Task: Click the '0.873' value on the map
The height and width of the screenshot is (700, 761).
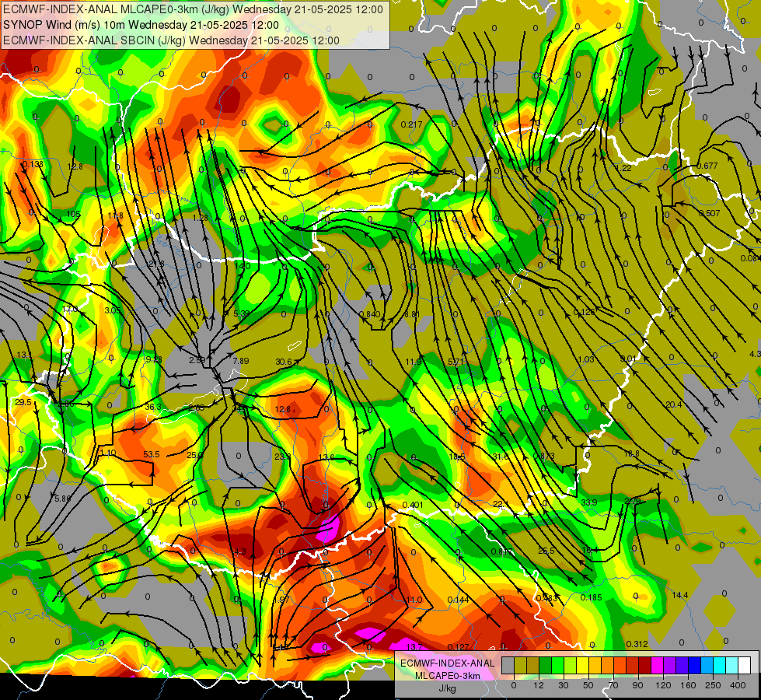Action: pyautogui.click(x=544, y=456)
